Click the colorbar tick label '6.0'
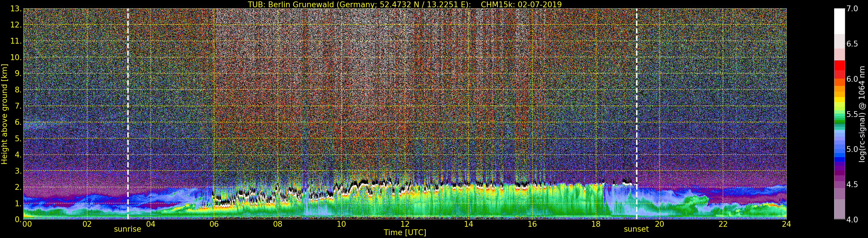Image resolution: width=868 pixels, height=238 pixels. [852, 79]
